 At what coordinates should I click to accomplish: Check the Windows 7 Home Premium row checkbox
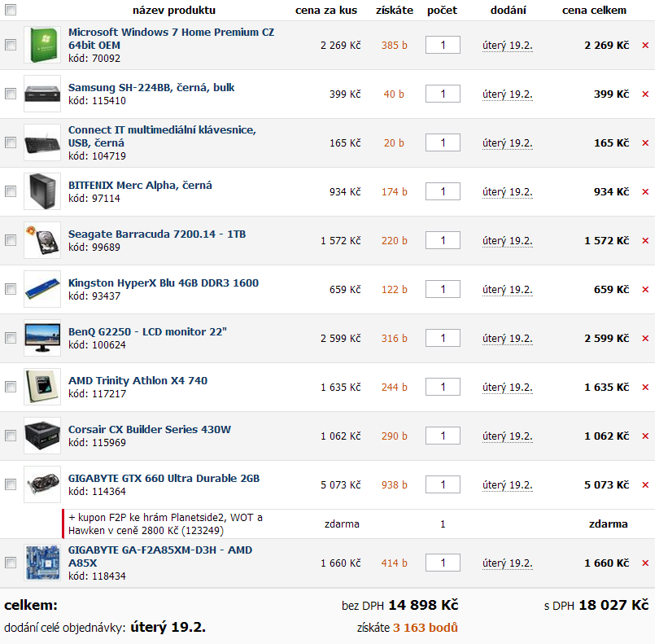pyautogui.click(x=11, y=45)
